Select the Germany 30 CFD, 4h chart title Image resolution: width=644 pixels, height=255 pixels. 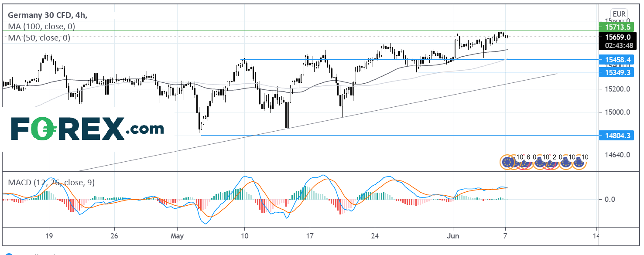pyautogui.click(x=48, y=15)
